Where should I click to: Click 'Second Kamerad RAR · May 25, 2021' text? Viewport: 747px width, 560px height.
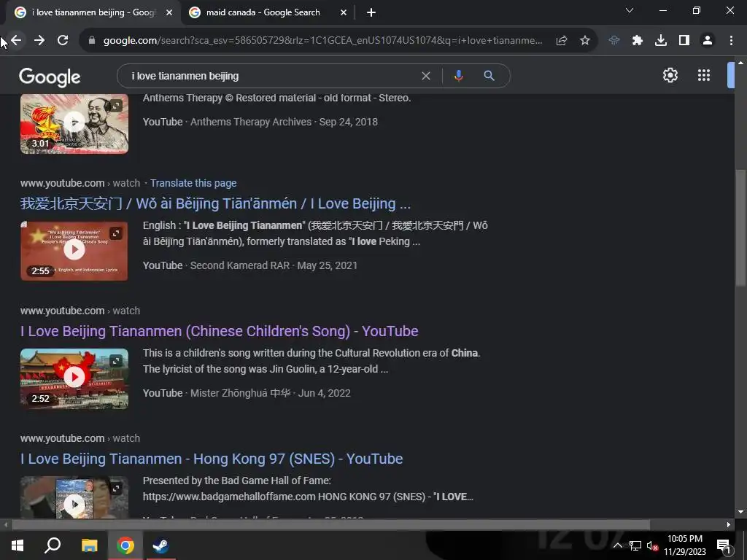pos(274,265)
